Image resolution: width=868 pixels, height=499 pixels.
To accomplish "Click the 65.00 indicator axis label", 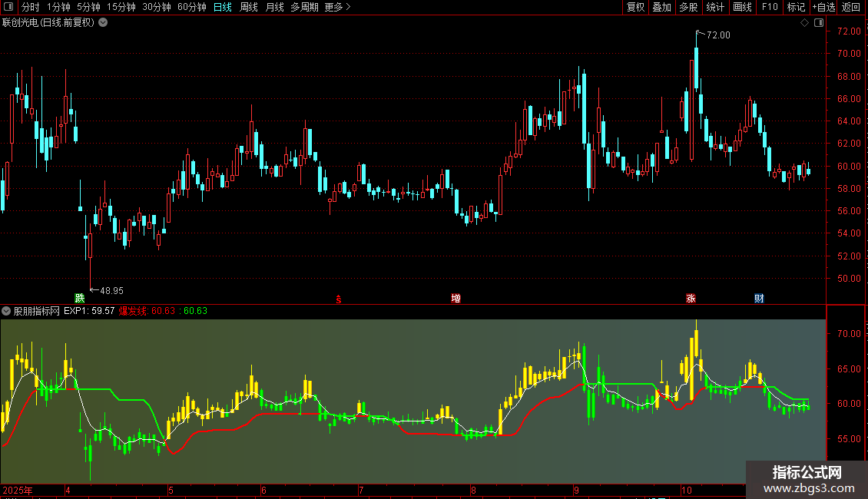I will [x=849, y=369].
